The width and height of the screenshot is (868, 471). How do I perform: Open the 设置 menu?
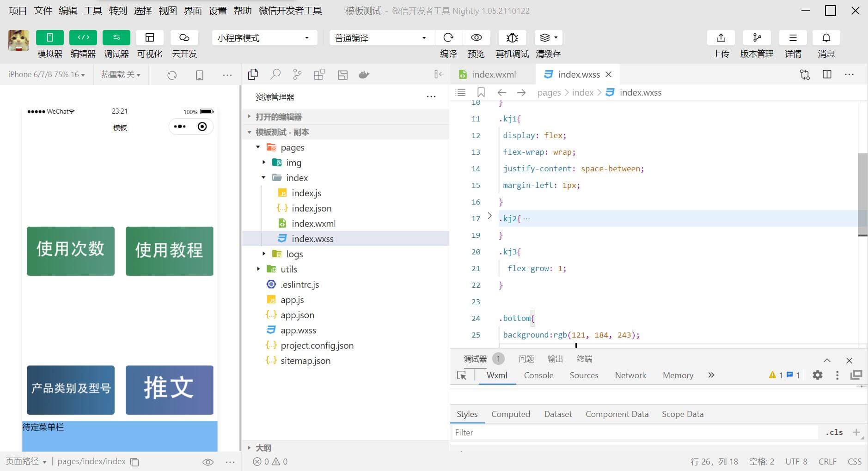coord(218,11)
